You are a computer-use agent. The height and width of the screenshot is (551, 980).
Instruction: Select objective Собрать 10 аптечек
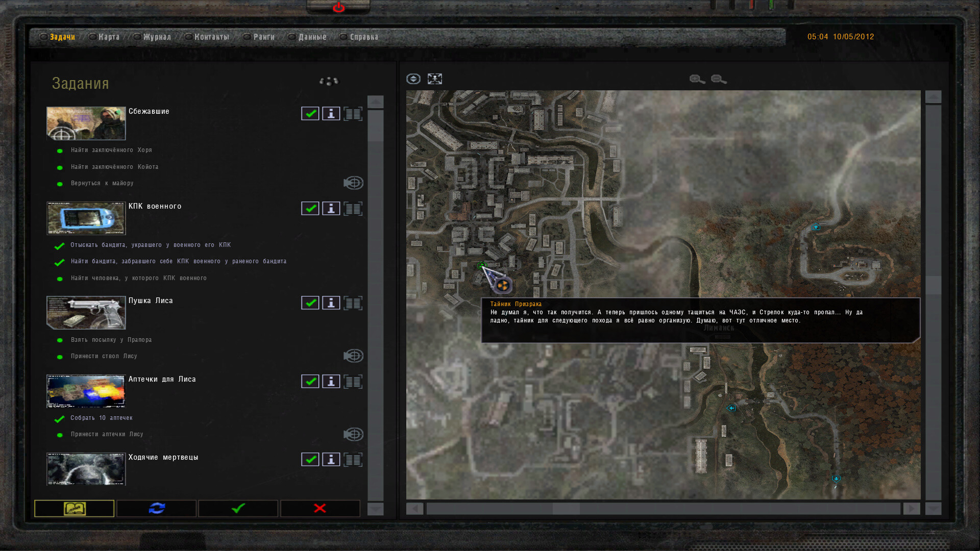click(102, 418)
